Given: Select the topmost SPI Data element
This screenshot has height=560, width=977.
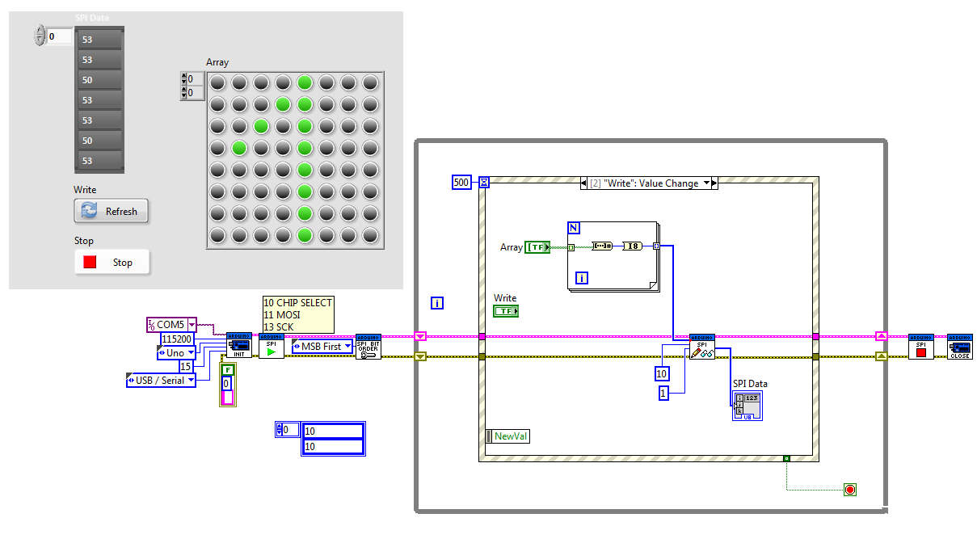Looking at the screenshot, I should (99, 39).
